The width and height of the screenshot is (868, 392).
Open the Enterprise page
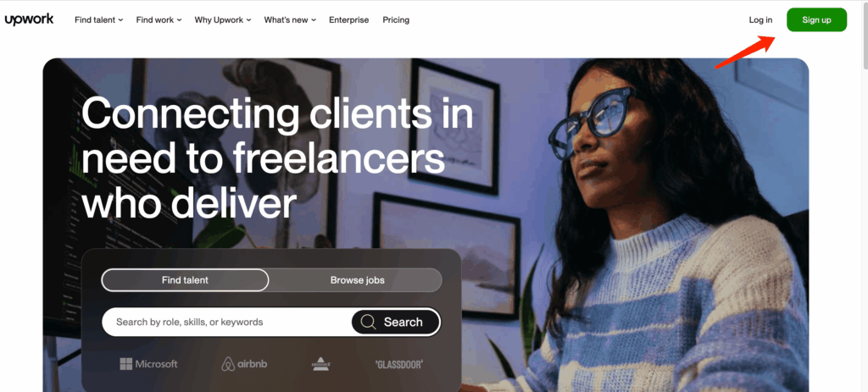coord(348,20)
